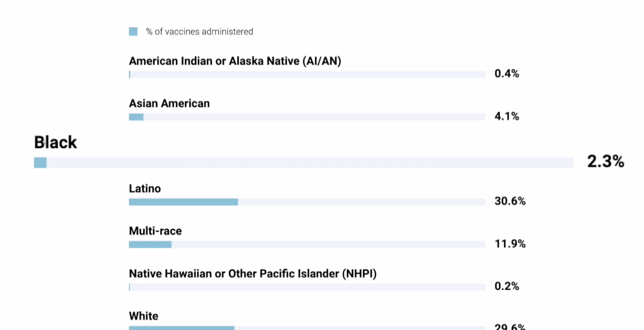
Task: Click the 30.6% percentage value
Action: pos(510,201)
